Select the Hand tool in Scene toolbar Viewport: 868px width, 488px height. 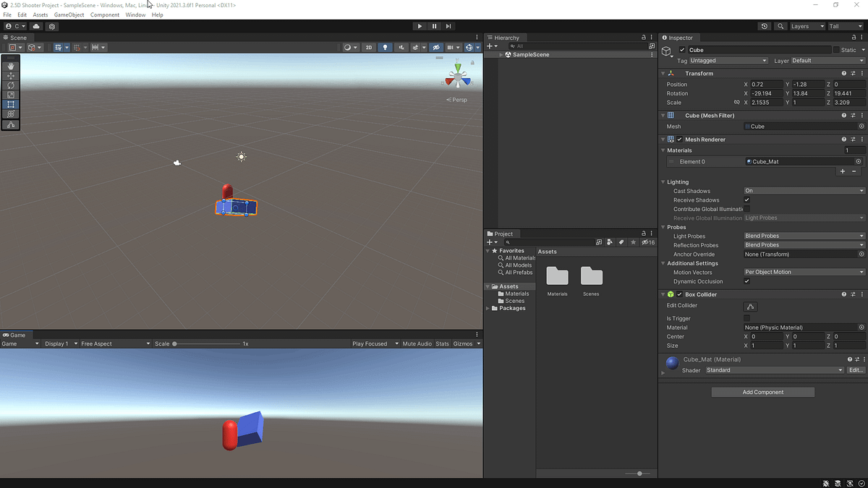(10, 66)
